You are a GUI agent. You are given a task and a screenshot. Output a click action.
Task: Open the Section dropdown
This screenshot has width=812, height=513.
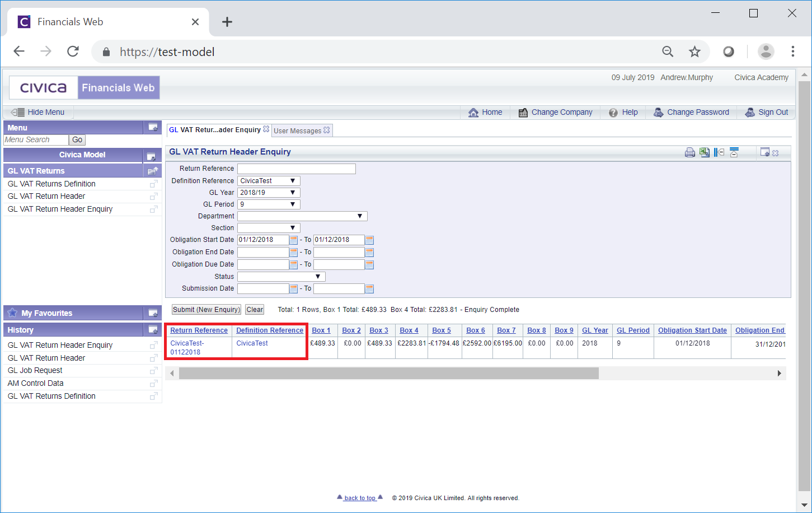click(x=269, y=228)
